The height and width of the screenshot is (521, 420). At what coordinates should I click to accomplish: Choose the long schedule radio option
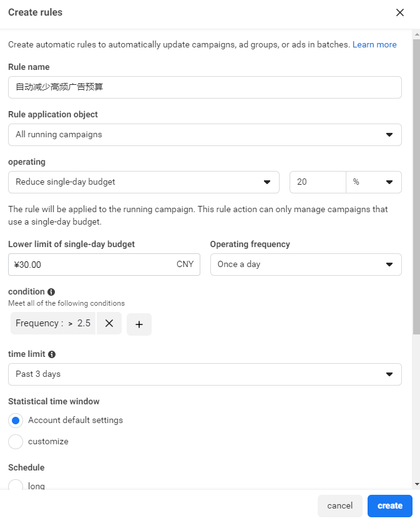click(x=17, y=486)
